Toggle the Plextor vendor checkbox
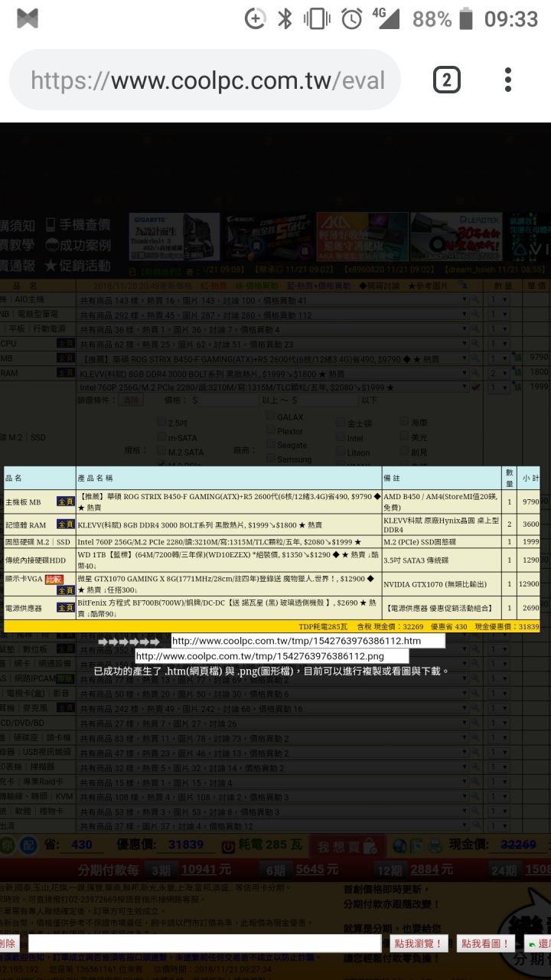Viewport: 551px width, 980px height. (271, 431)
